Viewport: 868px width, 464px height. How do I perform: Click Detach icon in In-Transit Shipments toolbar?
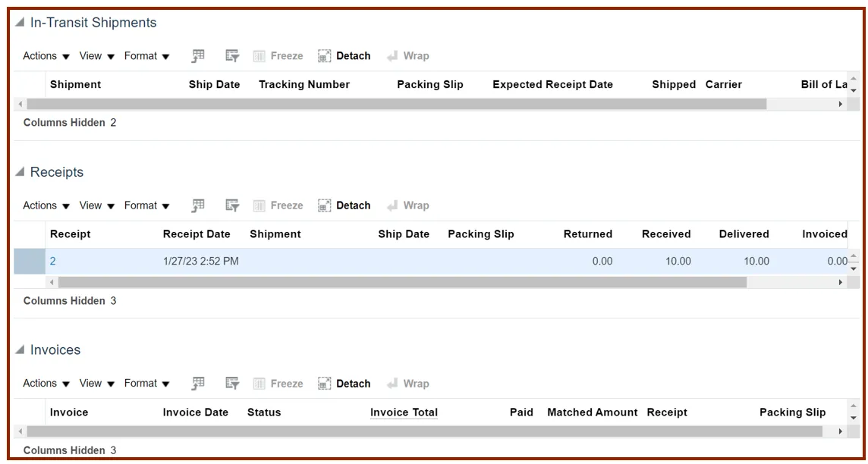coord(325,56)
